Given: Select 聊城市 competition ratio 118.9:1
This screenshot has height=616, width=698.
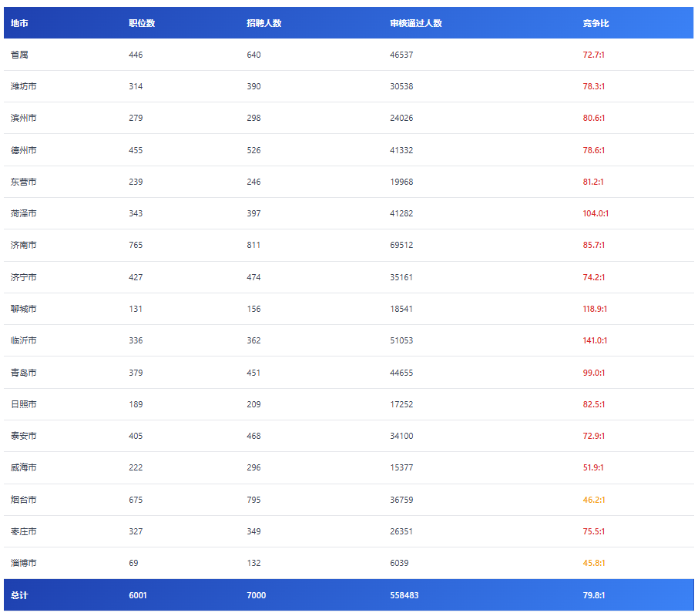Looking at the screenshot, I should [596, 309].
